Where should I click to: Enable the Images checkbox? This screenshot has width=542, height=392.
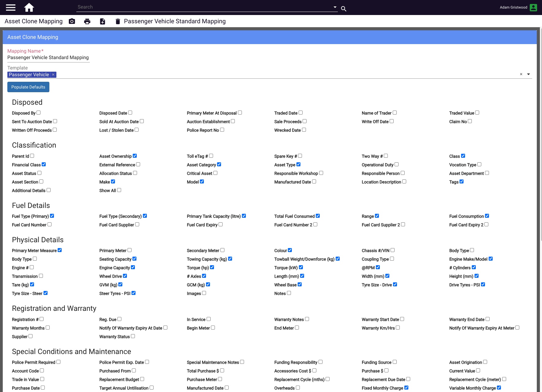pos(204,293)
